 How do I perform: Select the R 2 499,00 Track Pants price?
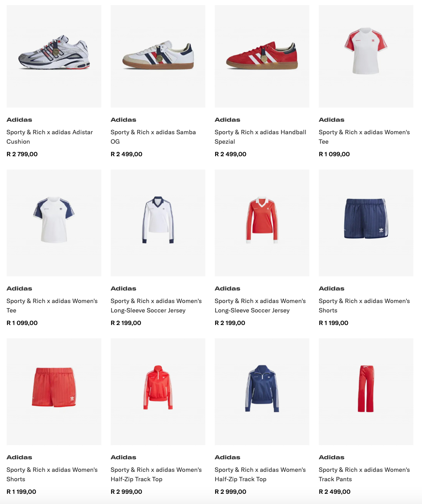coord(334,492)
